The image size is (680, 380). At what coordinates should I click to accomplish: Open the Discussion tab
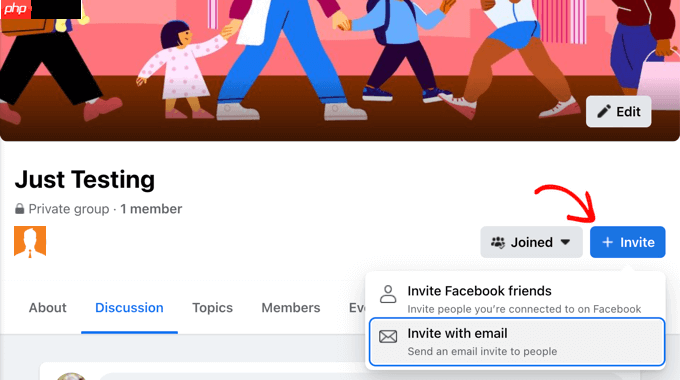[x=129, y=308]
